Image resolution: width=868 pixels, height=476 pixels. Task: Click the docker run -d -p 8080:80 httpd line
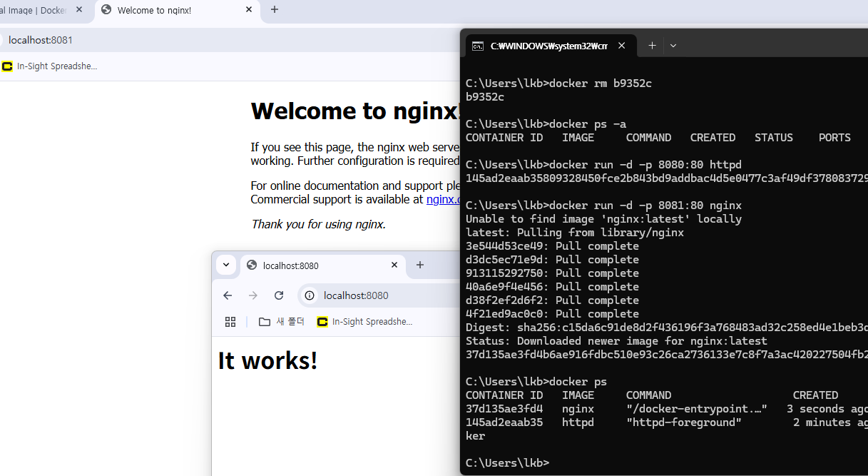click(603, 165)
